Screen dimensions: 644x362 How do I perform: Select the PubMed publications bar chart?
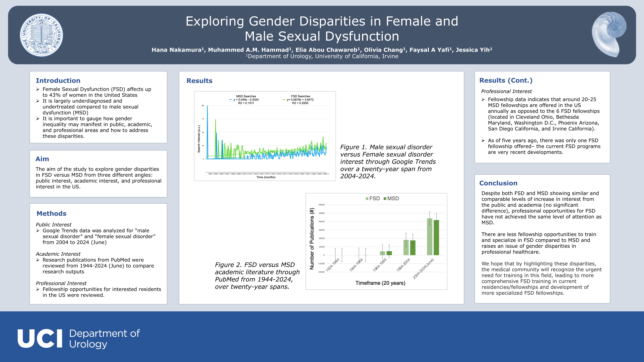(376, 241)
